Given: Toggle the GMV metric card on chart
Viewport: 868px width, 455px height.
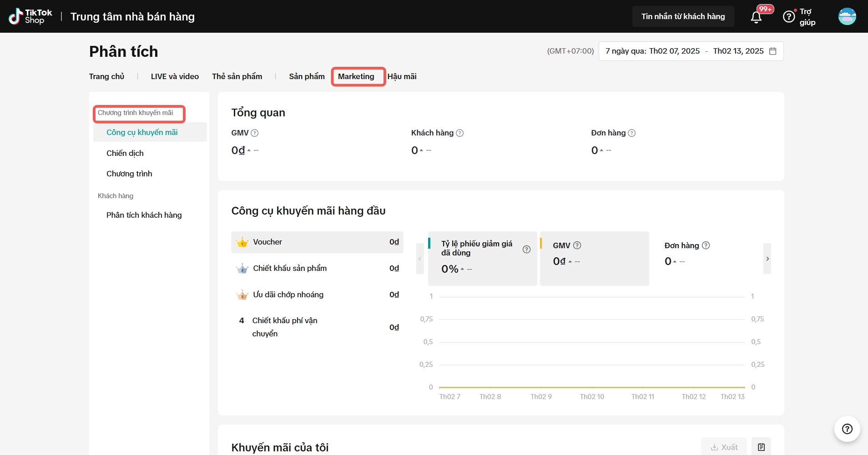Looking at the screenshot, I should click(594, 258).
